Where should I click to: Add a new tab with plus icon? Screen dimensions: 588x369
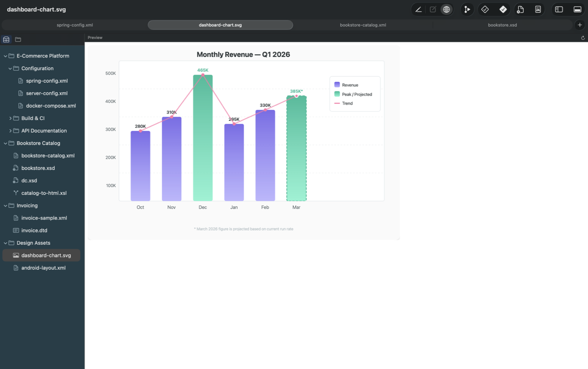point(580,25)
